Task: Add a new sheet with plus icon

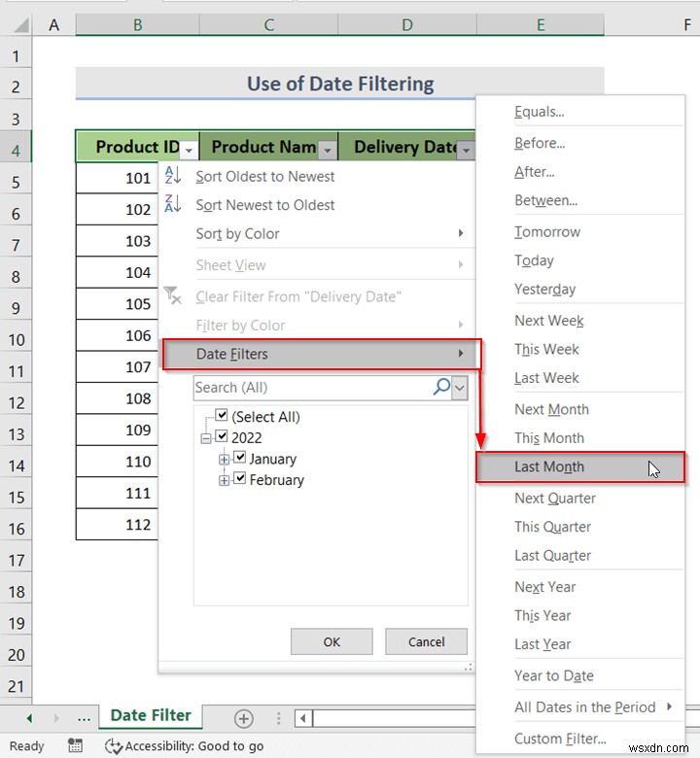Action: pyautogui.click(x=244, y=718)
